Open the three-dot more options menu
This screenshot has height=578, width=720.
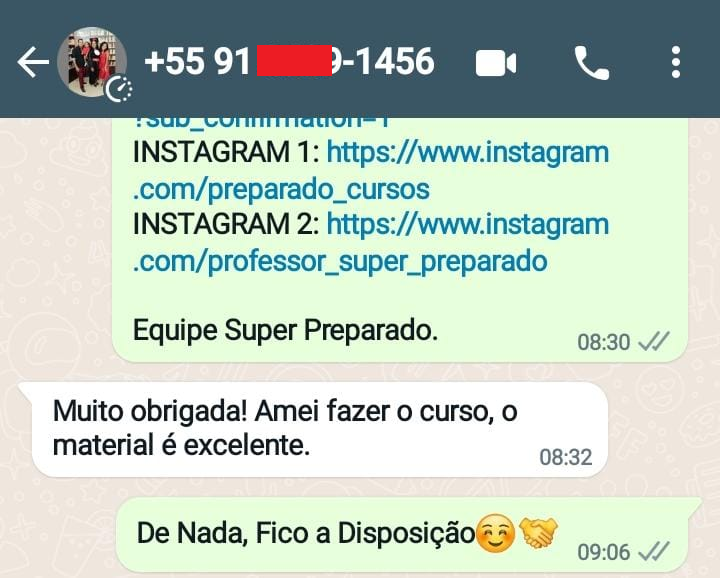pos(675,62)
